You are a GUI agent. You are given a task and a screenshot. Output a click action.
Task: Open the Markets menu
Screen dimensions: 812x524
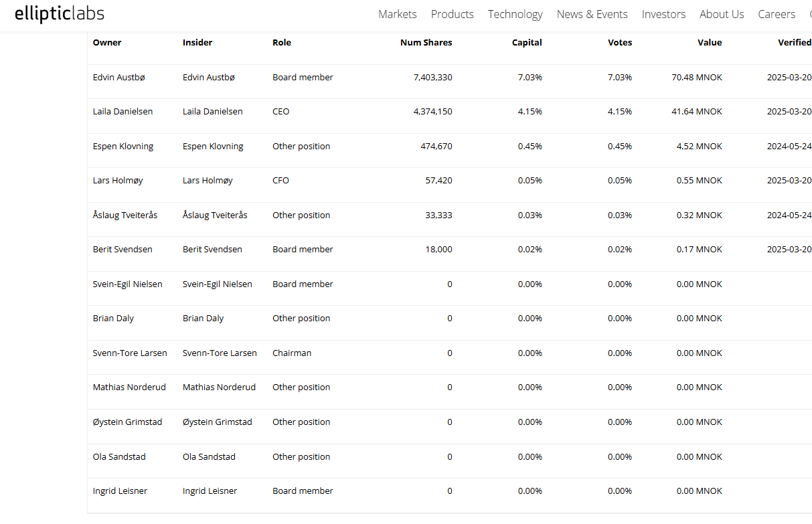(x=397, y=14)
